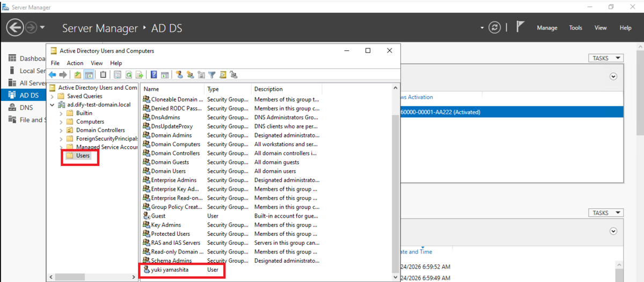Create a new group with toolbar icon
Image resolution: width=644 pixels, height=282 pixels.
click(x=190, y=75)
